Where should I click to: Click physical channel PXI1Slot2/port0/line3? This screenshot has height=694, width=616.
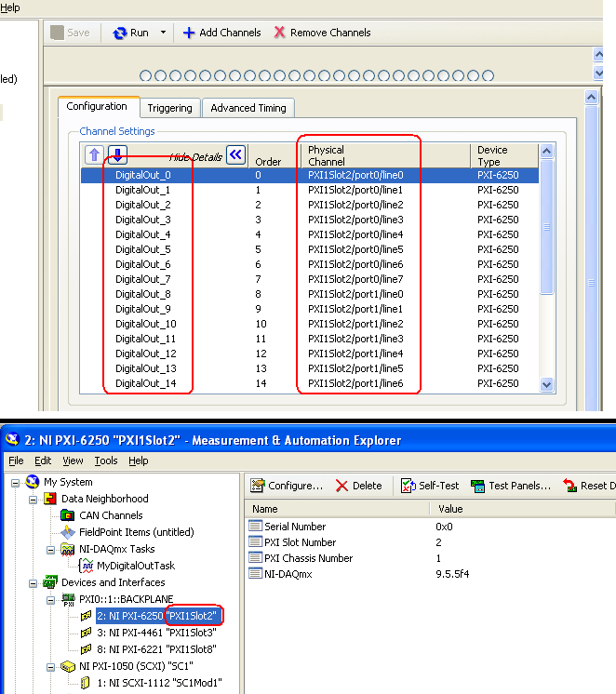click(355, 220)
